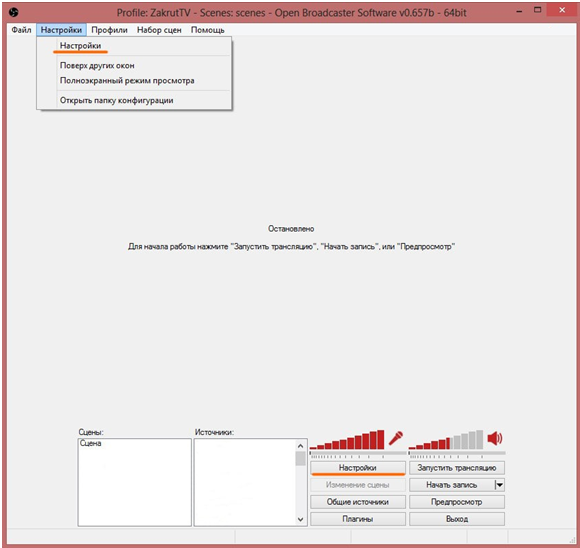Mute desktop audio via the speaker icon
Viewport: 580px width, 548px height.
495,438
